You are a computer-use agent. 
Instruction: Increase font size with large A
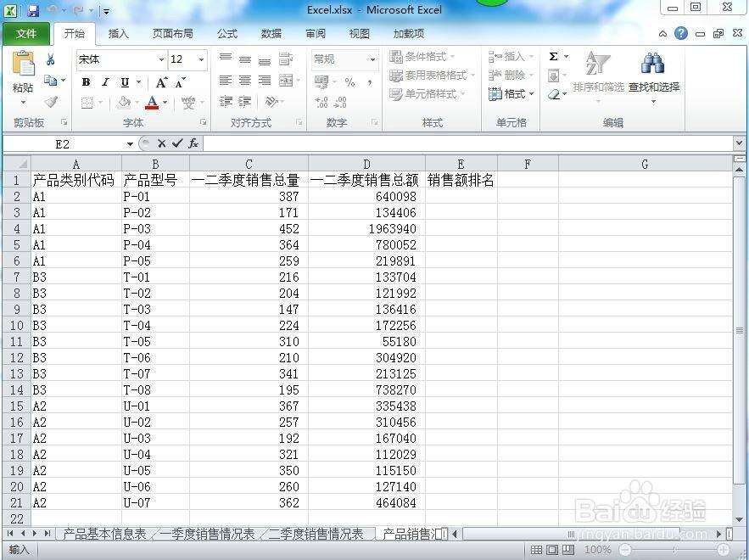click(x=161, y=82)
